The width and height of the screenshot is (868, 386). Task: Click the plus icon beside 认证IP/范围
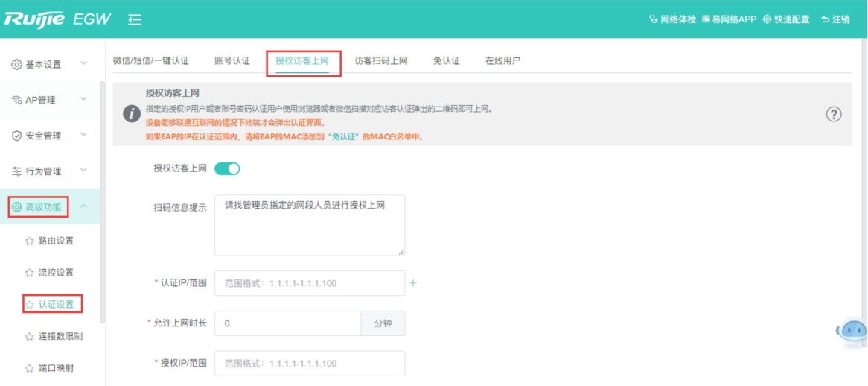pos(413,283)
